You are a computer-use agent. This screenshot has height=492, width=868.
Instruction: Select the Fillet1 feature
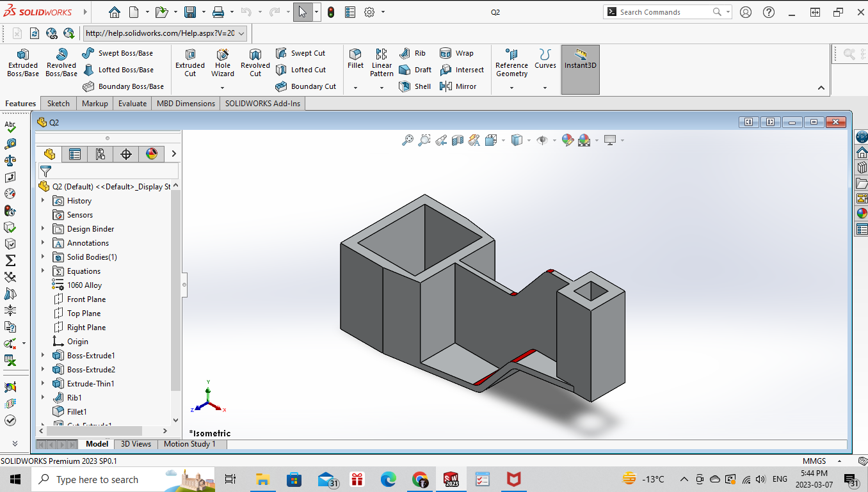click(69, 411)
